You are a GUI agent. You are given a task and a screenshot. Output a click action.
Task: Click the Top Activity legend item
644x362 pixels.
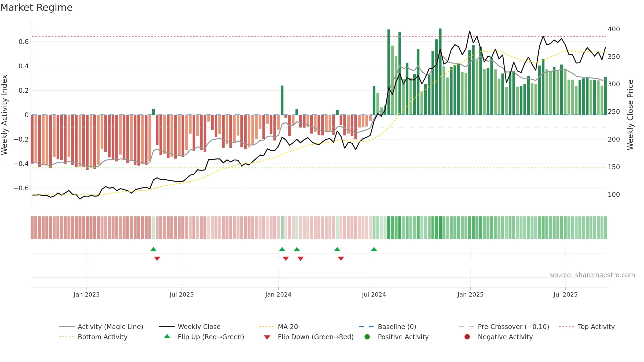click(587, 327)
